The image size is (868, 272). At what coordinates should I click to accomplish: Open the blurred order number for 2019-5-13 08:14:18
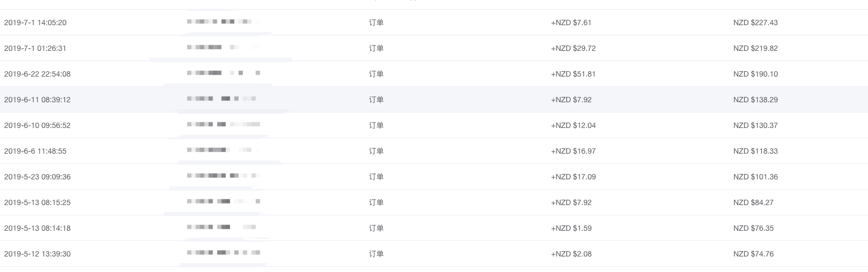(x=221, y=228)
